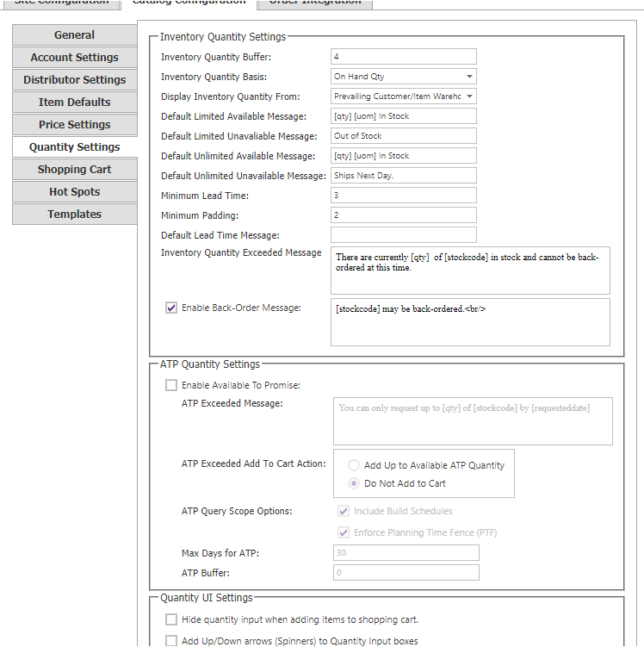Open the Shopping Cart tab
Image resolution: width=644 pixels, height=647 pixels.
pyautogui.click(x=74, y=169)
